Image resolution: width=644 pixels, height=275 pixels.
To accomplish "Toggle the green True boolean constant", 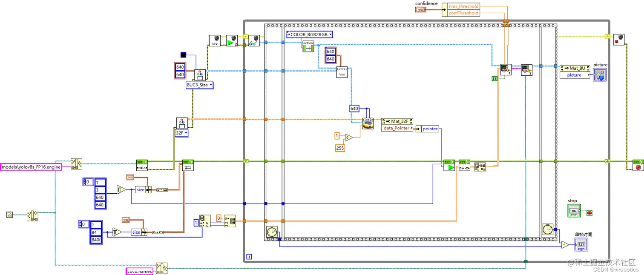I will (494, 79).
